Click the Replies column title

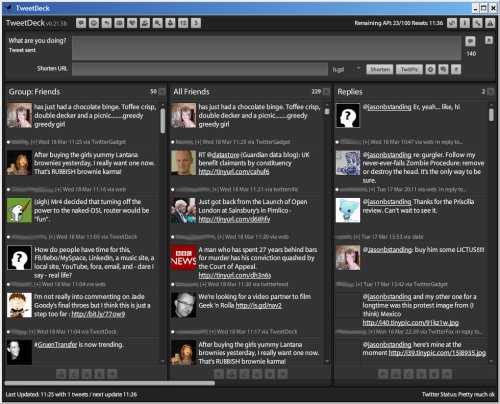coord(350,92)
